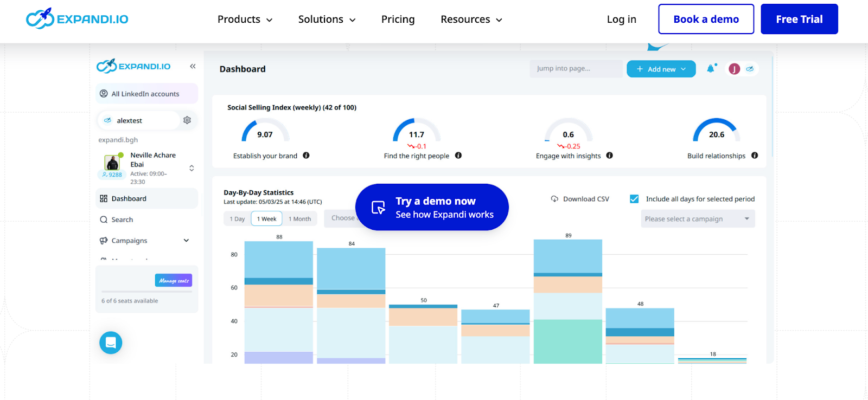Click the Log in link

tap(621, 20)
